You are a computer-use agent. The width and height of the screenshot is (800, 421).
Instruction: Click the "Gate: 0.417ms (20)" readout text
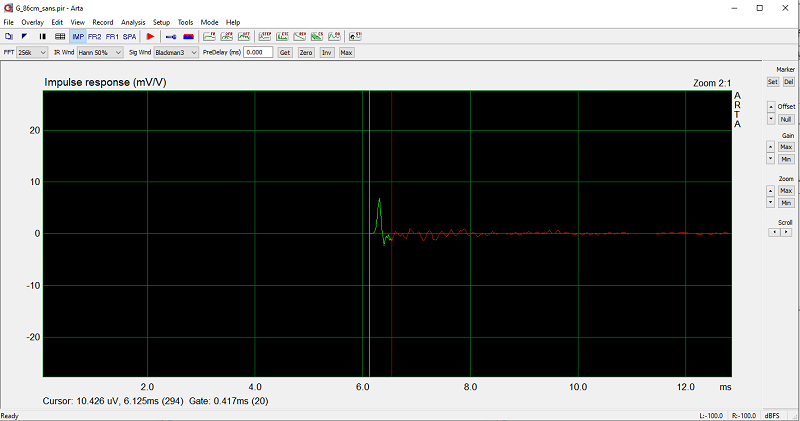coord(229,401)
